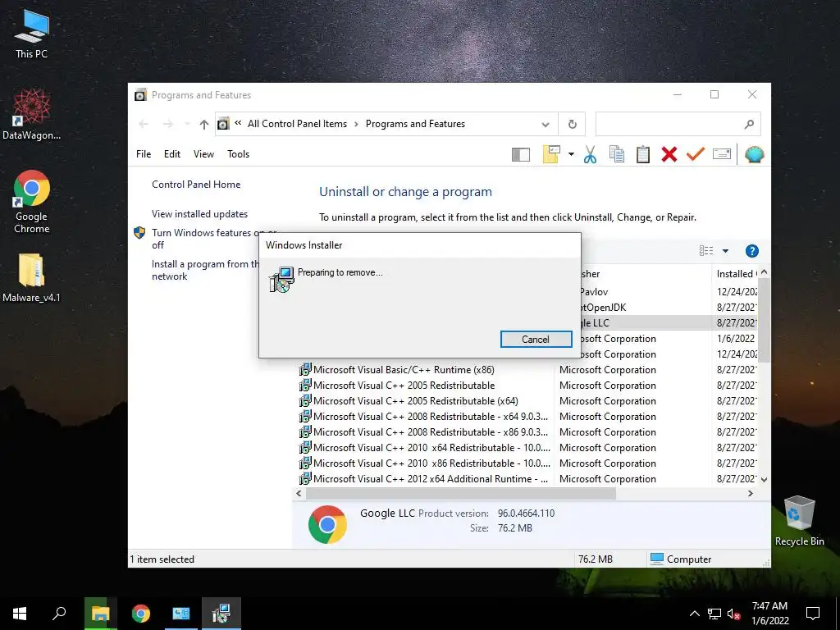Screen dimensions: 840x630
Task: Show hidden system tray icons
Action: click(694, 614)
